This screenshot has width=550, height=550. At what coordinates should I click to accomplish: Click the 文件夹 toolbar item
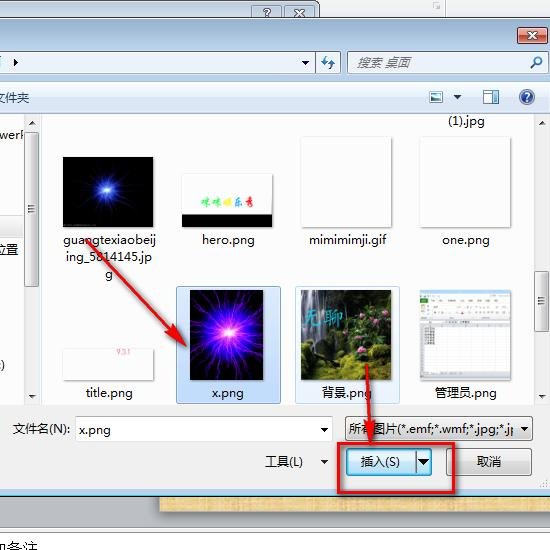pyautogui.click(x=14, y=98)
